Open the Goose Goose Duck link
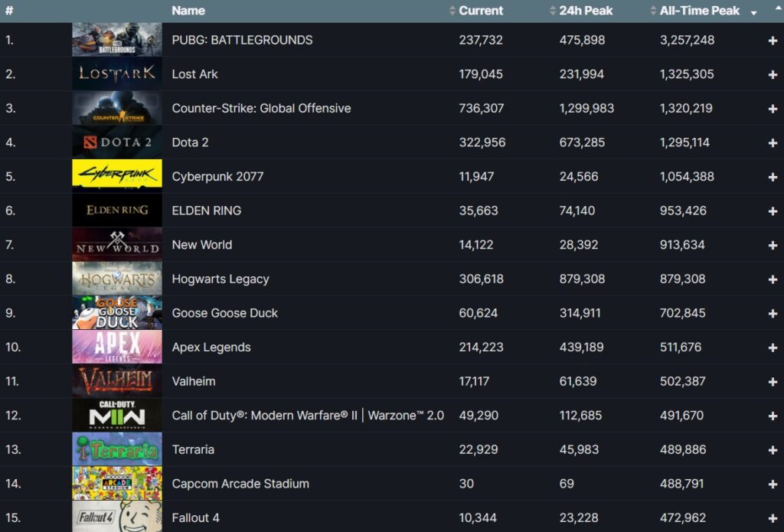This screenshot has height=532, width=784. point(224,313)
